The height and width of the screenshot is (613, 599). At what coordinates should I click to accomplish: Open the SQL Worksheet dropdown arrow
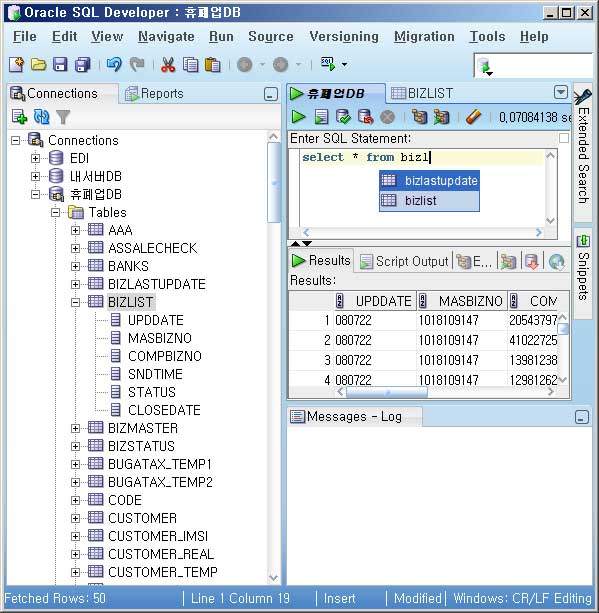click(x=344, y=65)
